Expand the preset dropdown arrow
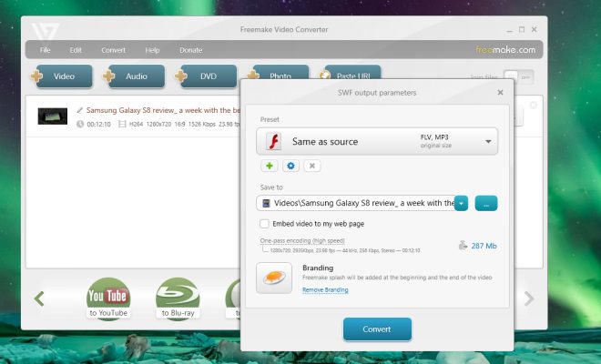The width and height of the screenshot is (601, 364). point(488,142)
